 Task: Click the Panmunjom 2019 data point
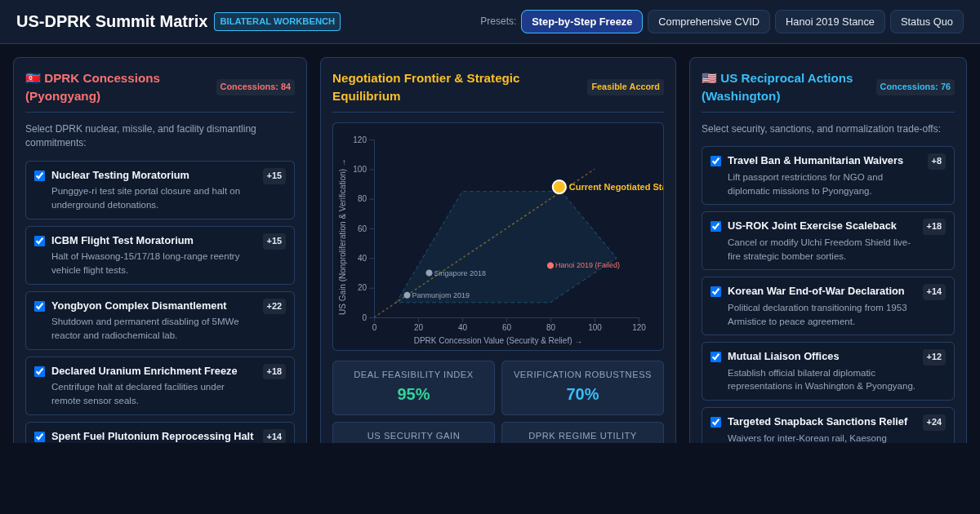pos(408,295)
